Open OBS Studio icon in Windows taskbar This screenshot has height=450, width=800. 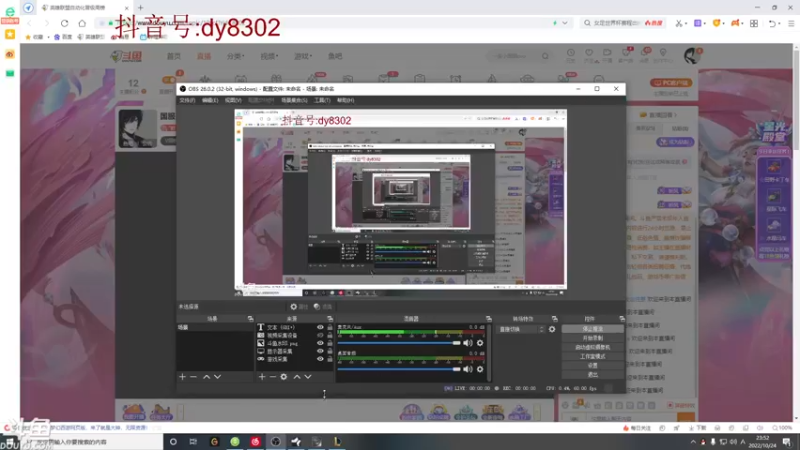click(276, 442)
